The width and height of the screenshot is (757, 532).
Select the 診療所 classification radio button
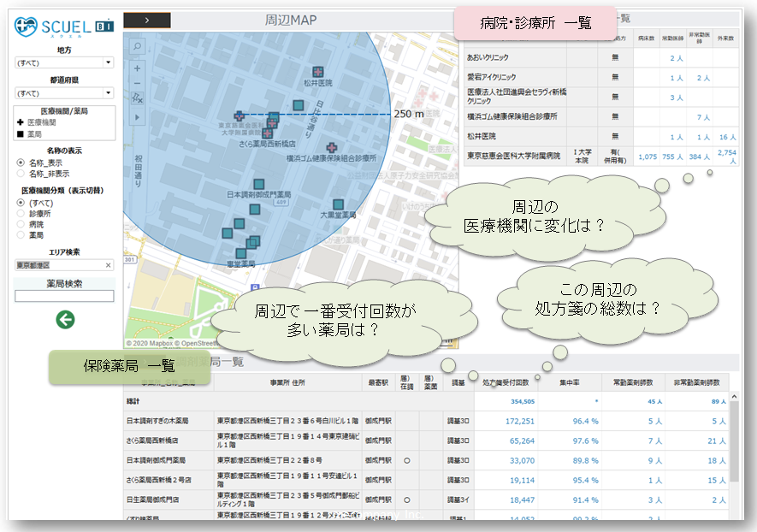(x=21, y=214)
